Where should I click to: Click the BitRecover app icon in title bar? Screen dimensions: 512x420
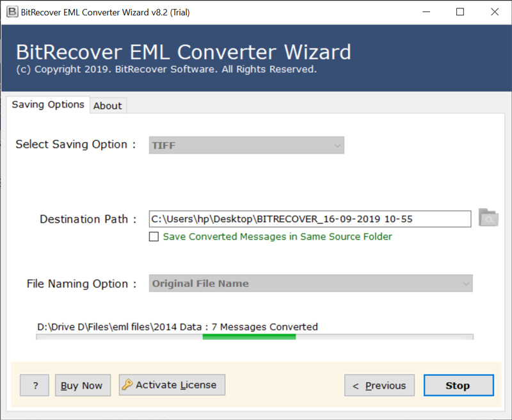click(12, 12)
